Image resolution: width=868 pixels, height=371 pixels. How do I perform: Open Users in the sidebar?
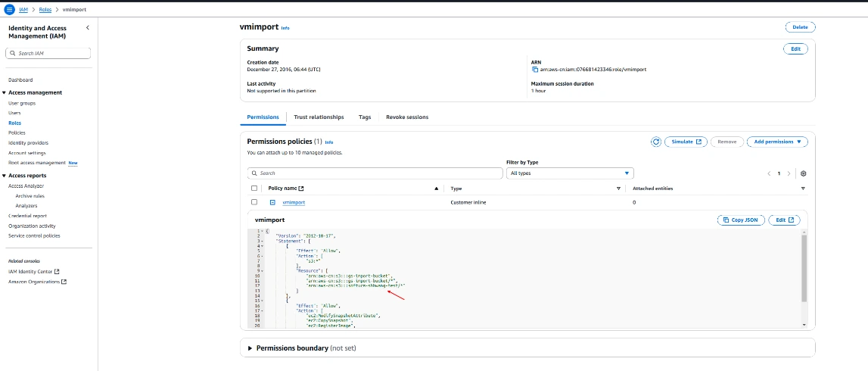14,113
